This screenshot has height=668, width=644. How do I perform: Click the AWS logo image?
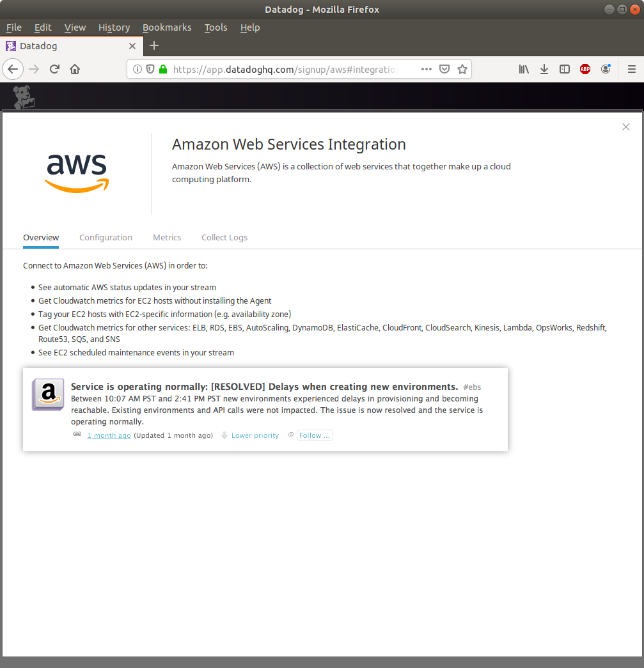(77, 173)
